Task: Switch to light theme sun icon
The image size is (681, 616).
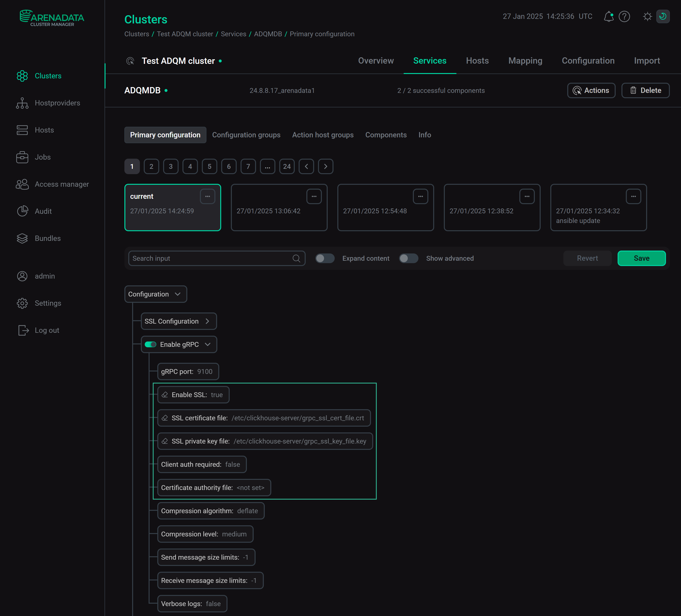Action: tap(647, 16)
